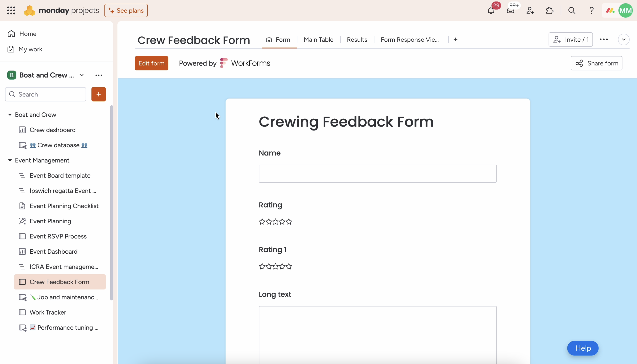The image size is (637, 364).
Task: Switch to the Results tab
Action: click(357, 39)
